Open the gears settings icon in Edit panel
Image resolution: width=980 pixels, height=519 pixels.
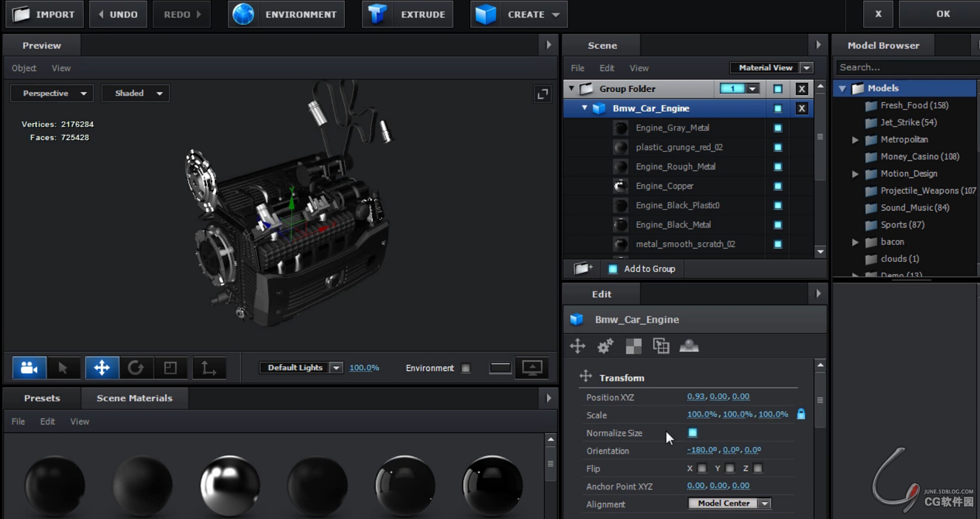pos(605,346)
